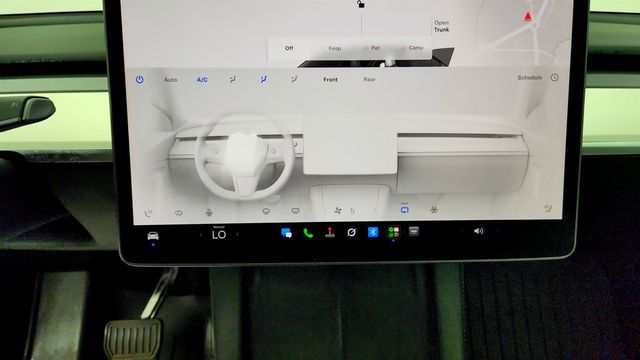This screenshot has height=360, width=640.
Task: Toggle the rear window defrost icon
Action: coord(296,211)
